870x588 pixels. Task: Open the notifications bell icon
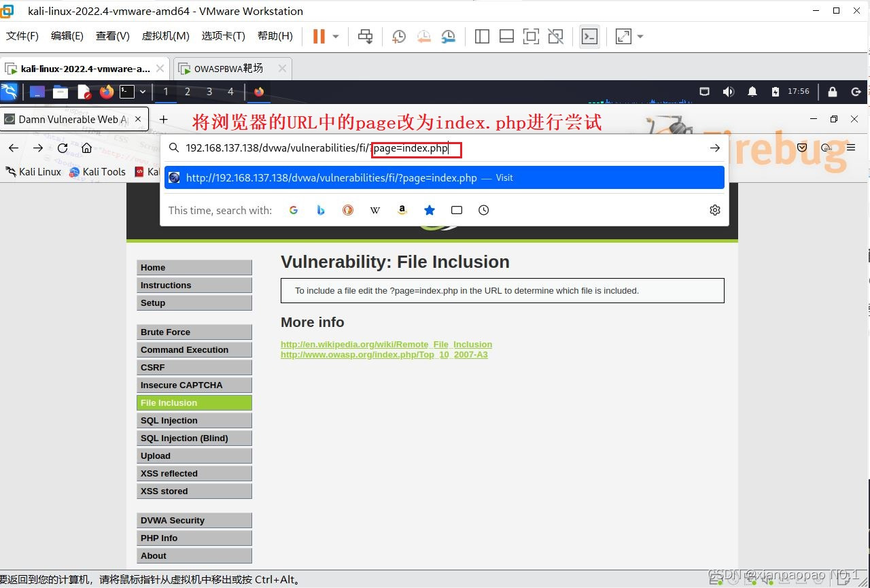(x=752, y=92)
